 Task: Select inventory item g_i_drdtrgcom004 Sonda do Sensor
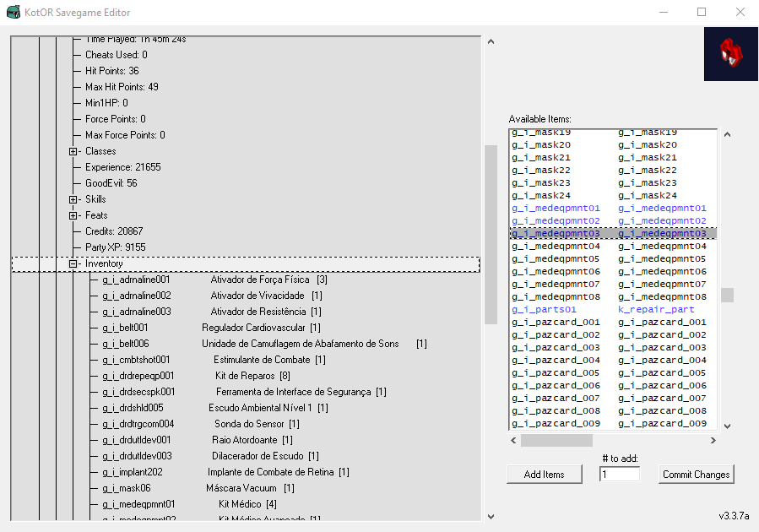pos(201,424)
